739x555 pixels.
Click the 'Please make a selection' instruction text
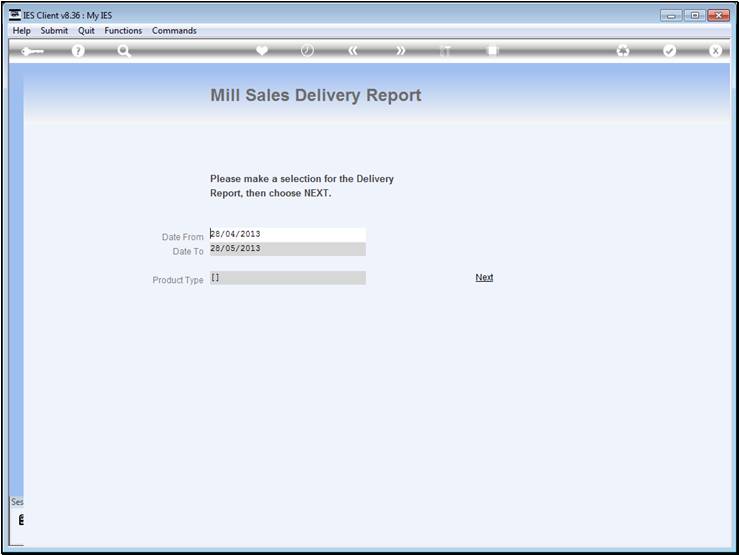(x=302, y=186)
